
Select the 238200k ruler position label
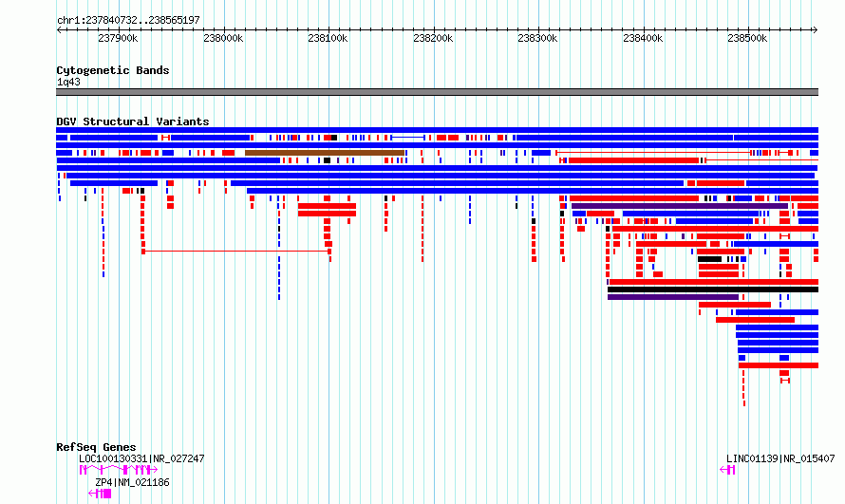pyautogui.click(x=433, y=39)
